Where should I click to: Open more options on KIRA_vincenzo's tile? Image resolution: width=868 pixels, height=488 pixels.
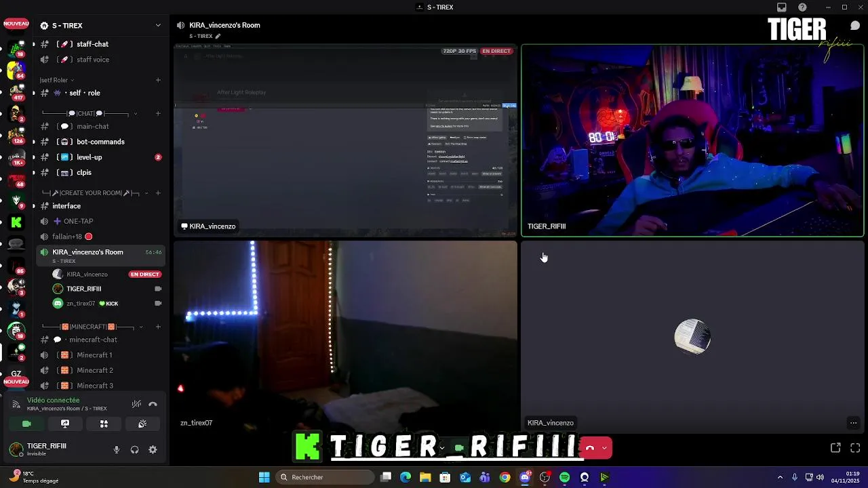click(x=853, y=423)
